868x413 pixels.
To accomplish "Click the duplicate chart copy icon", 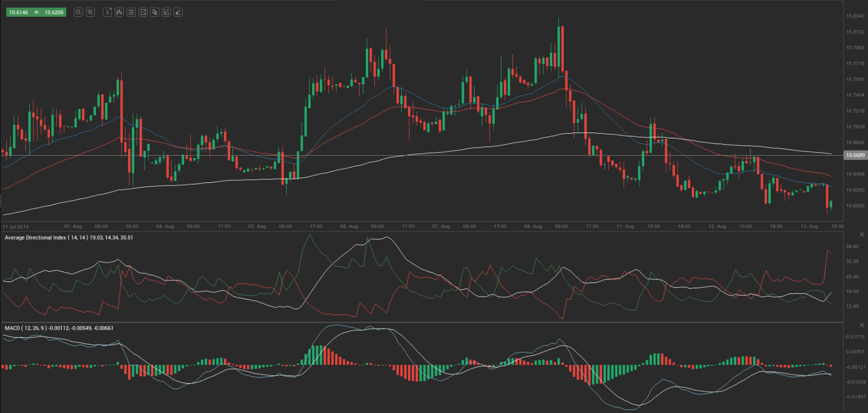I will point(155,12).
